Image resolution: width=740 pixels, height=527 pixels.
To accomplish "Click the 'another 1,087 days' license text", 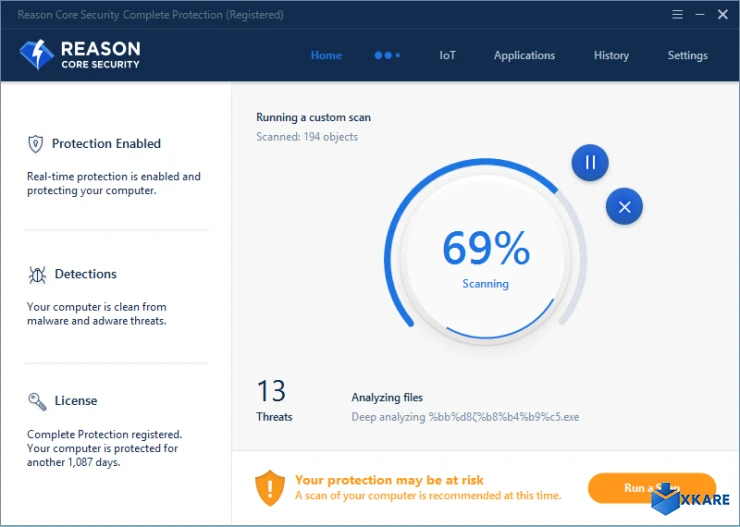I will 74,462.
